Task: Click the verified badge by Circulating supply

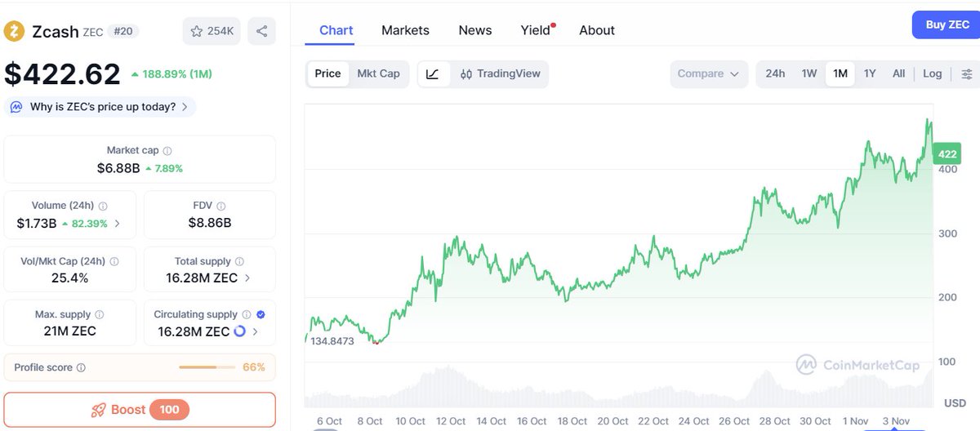Action: pos(261,315)
